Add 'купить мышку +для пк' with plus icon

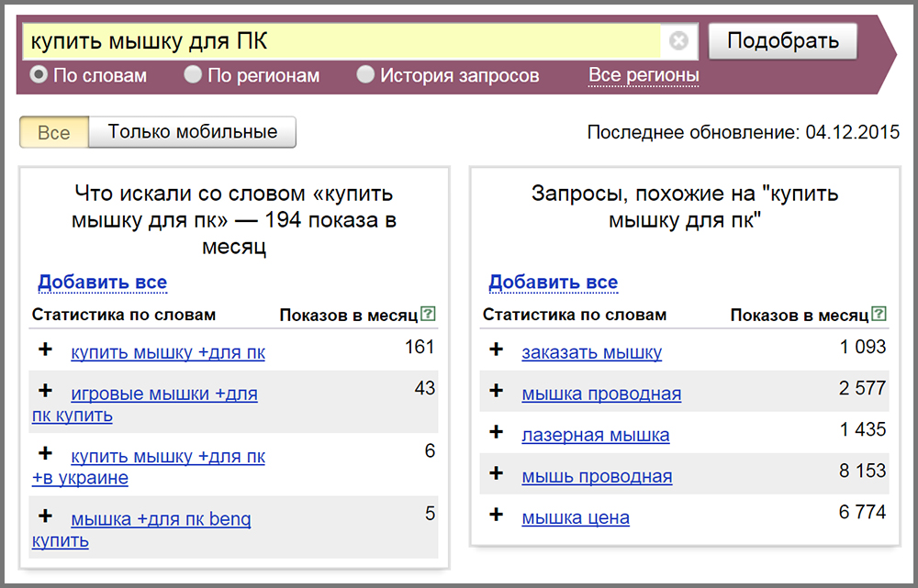[46, 349]
